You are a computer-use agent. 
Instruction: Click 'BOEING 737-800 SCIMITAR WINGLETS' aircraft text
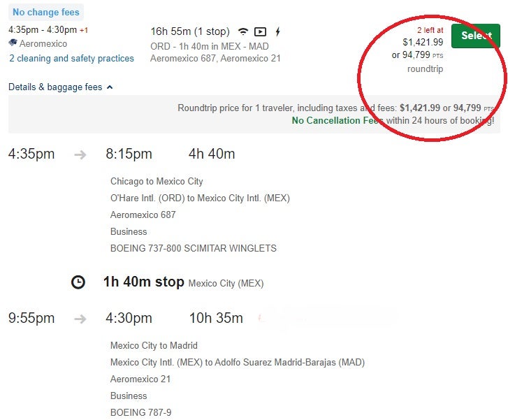pyautogui.click(x=194, y=248)
